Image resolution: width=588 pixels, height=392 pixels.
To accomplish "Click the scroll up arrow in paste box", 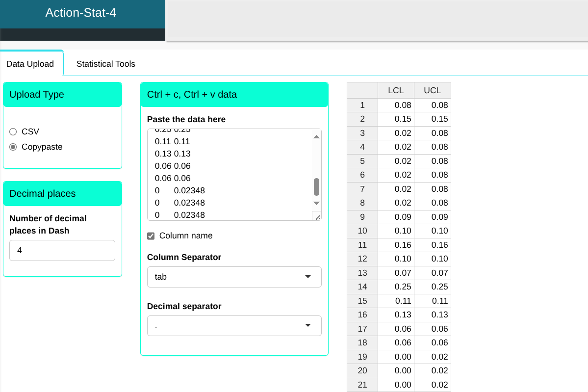I will click(316, 137).
